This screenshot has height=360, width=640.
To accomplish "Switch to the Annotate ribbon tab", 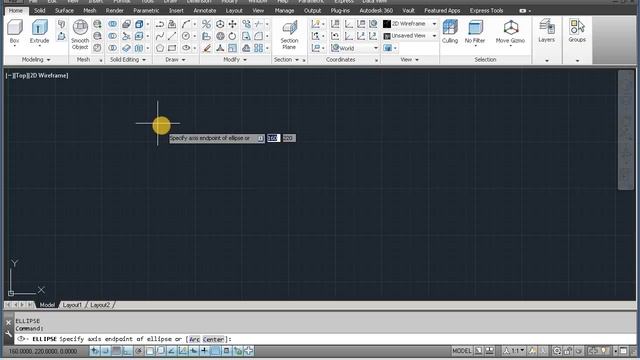I will 204,11.
